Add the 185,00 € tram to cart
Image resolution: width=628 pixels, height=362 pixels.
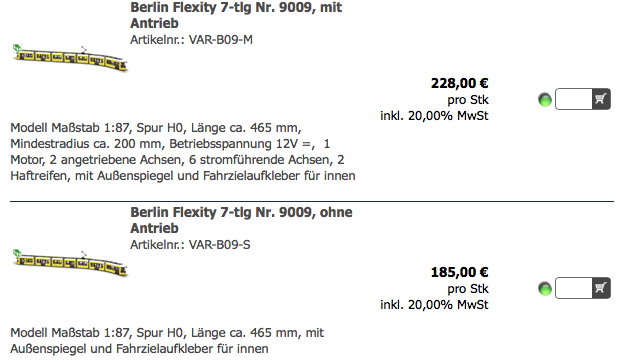pyautogui.click(x=601, y=288)
